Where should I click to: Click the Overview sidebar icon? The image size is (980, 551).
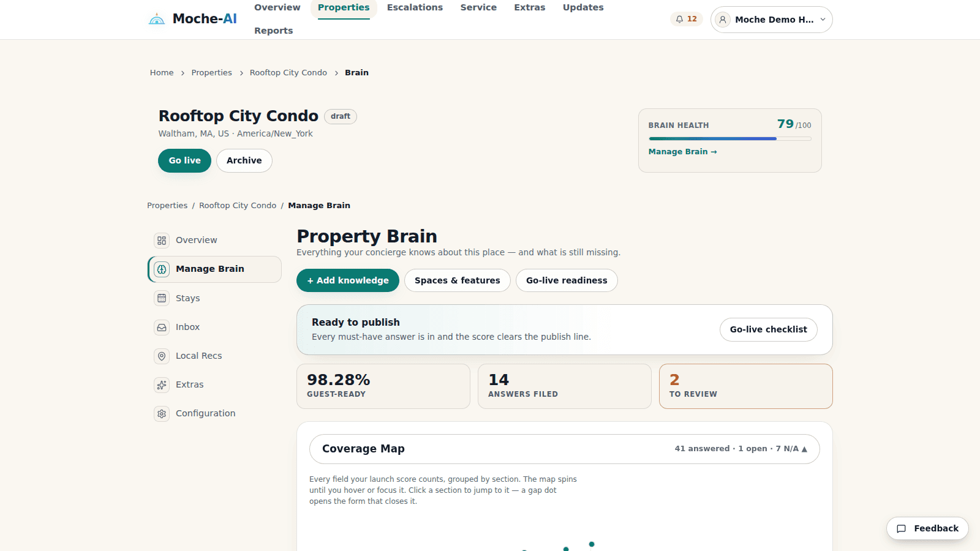pyautogui.click(x=162, y=241)
